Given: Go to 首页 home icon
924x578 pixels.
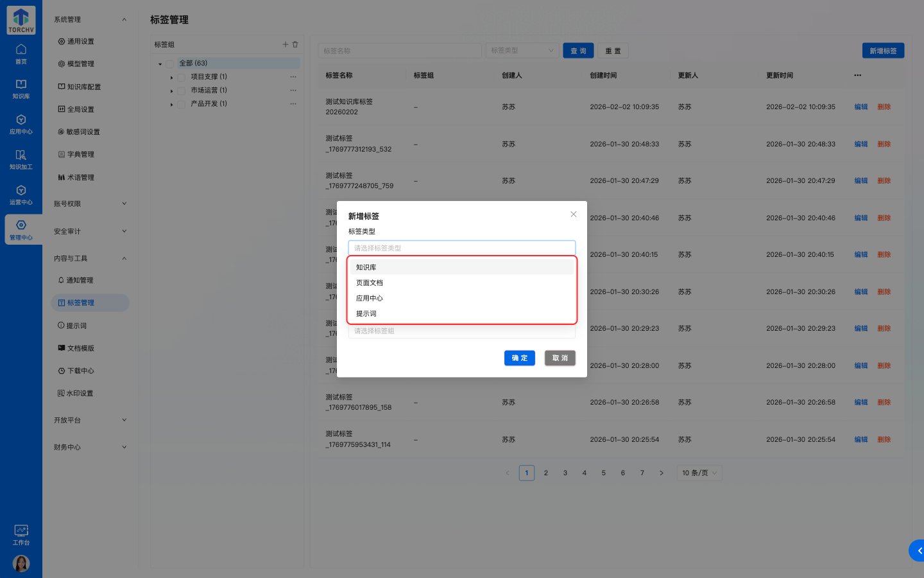Looking at the screenshot, I should 21,53.
